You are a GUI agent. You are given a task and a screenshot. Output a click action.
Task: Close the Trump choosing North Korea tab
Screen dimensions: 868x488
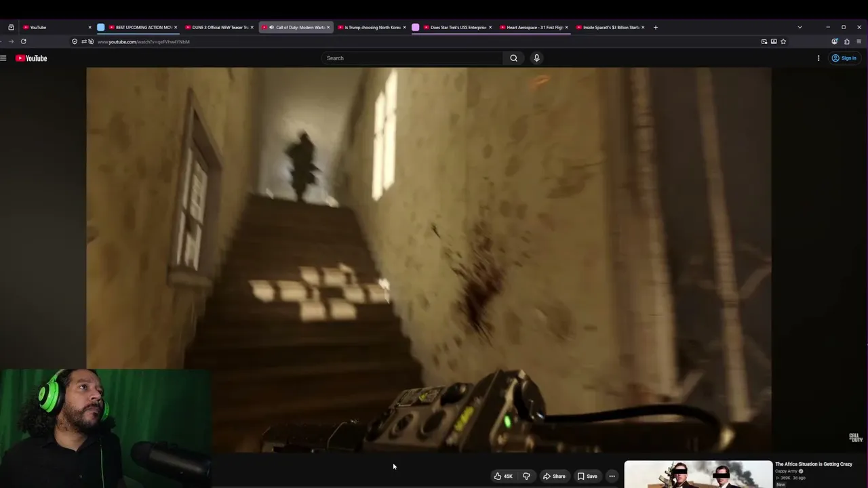[x=404, y=27]
